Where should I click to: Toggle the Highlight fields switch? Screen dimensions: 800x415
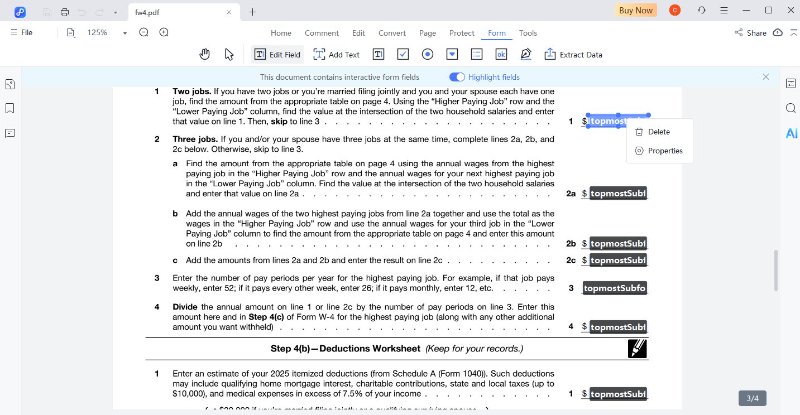[457, 77]
